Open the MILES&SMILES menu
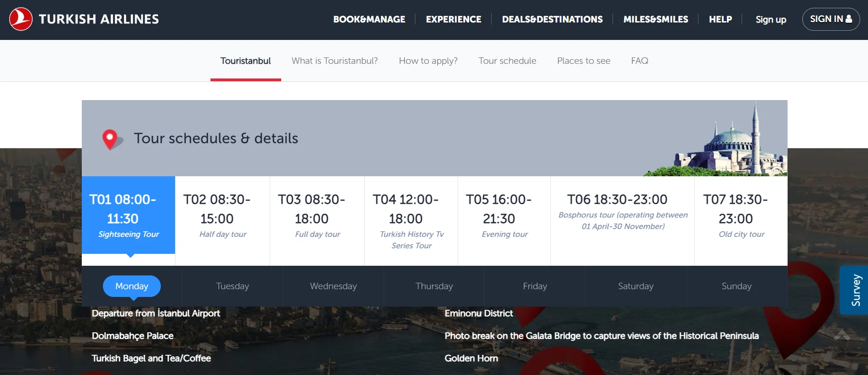The image size is (868, 375). [655, 19]
